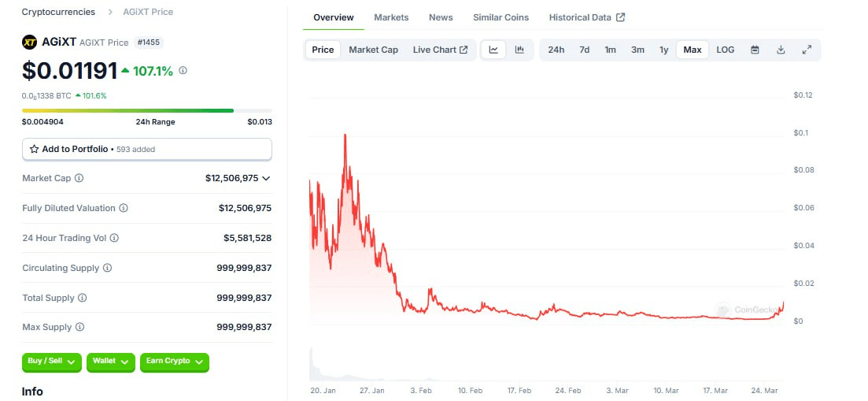Set the chart range to 1y

(663, 50)
